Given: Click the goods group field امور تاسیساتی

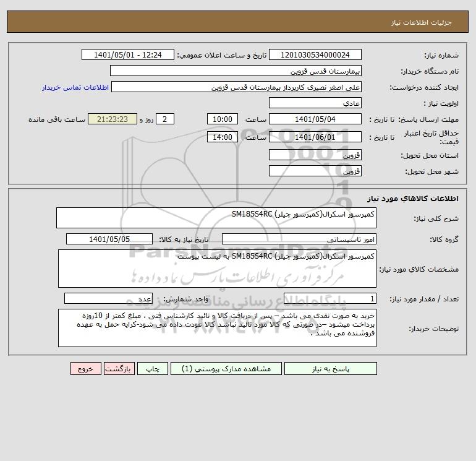Looking at the screenshot, I should coord(299,239).
